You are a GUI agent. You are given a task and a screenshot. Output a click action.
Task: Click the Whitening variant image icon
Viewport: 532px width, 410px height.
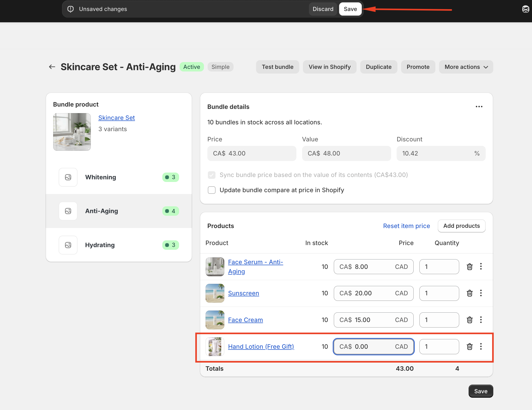[x=68, y=177]
